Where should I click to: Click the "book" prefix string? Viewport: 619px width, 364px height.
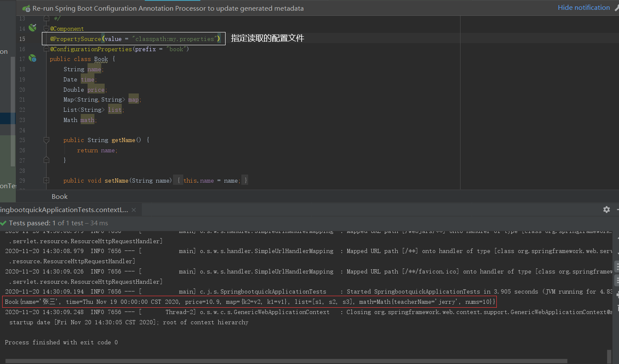coord(176,49)
